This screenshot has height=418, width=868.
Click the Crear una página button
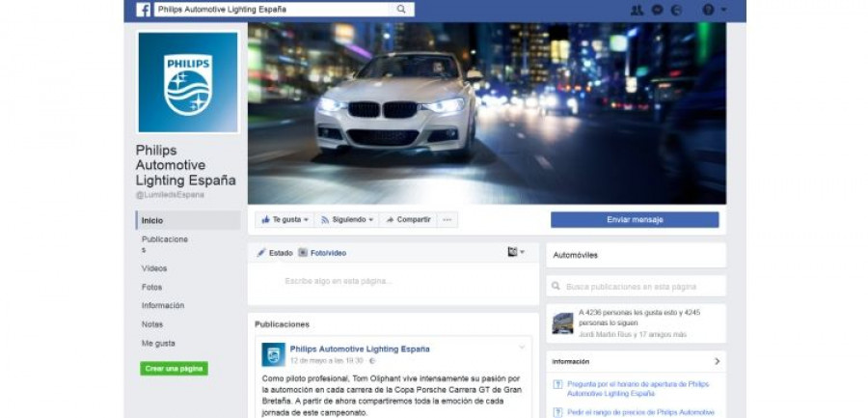pos(174,369)
